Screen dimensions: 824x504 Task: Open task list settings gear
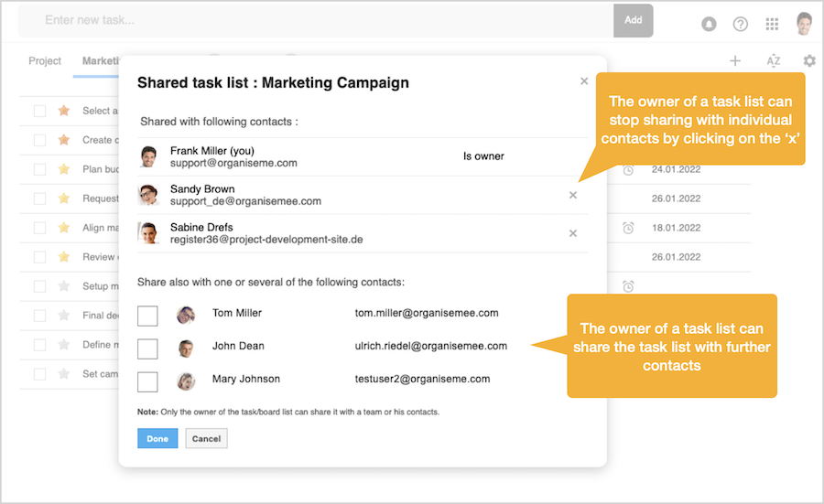[809, 61]
